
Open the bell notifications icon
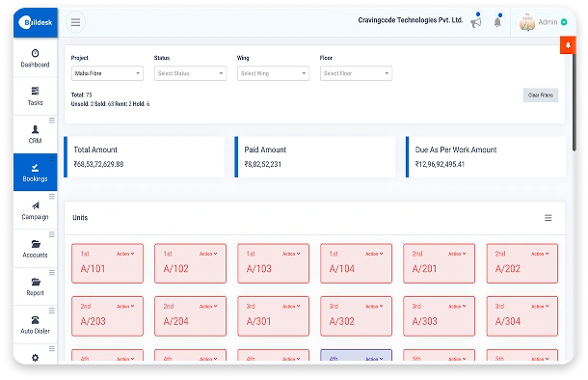tap(497, 22)
